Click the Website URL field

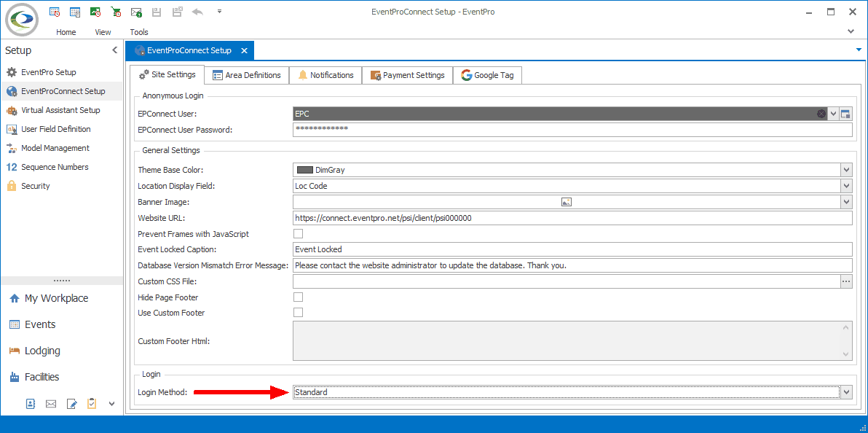click(x=572, y=218)
